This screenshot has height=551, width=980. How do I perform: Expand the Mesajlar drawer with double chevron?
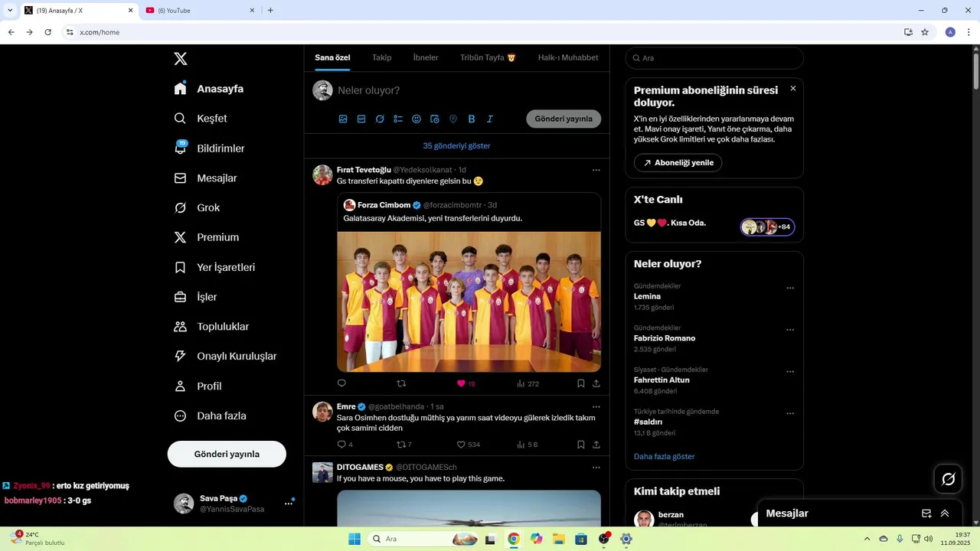coord(945,514)
